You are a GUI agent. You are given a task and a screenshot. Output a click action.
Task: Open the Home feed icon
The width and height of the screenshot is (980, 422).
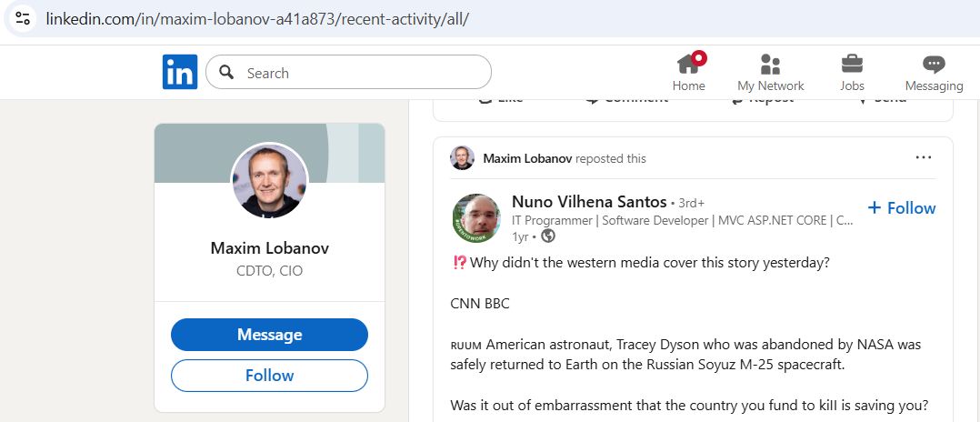point(688,65)
